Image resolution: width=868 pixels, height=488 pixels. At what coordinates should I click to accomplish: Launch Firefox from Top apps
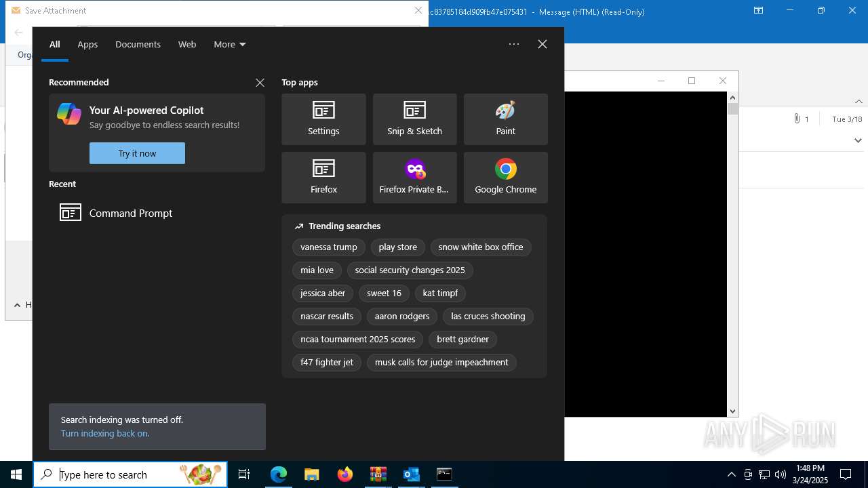click(x=323, y=178)
